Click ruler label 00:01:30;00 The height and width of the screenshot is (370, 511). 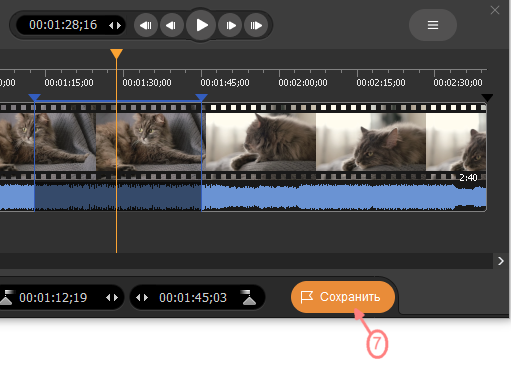[147, 83]
